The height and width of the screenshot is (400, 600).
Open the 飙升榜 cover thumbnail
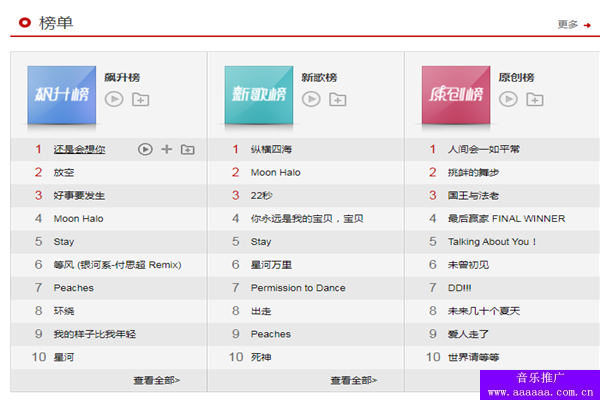62,95
